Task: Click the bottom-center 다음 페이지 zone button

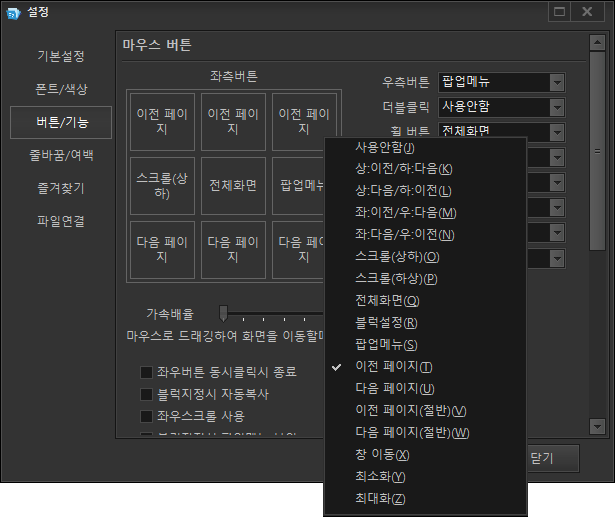Action: coord(233,250)
